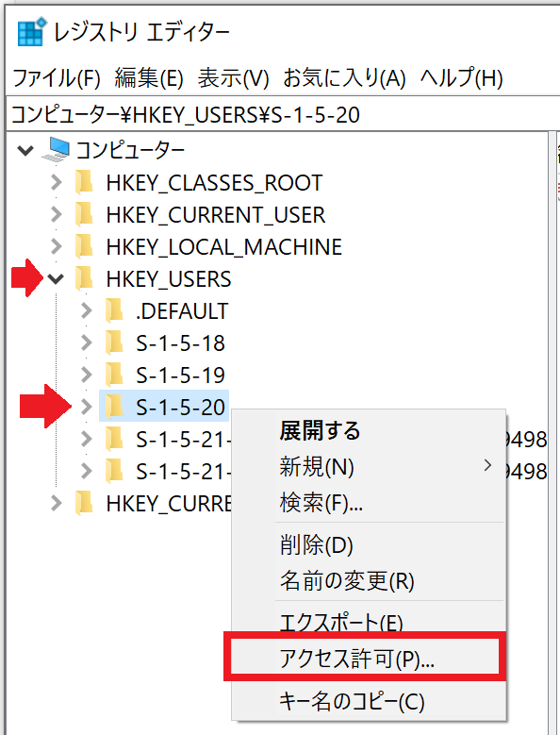Image resolution: width=560 pixels, height=735 pixels.
Task: Open the ファイル(F) menu
Action: click(x=57, y=77)
